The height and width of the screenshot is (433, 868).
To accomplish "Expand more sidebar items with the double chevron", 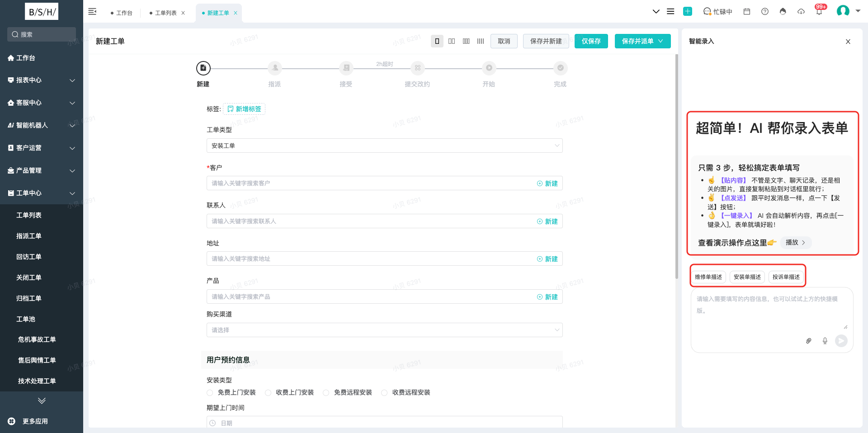I will [42, 401].
